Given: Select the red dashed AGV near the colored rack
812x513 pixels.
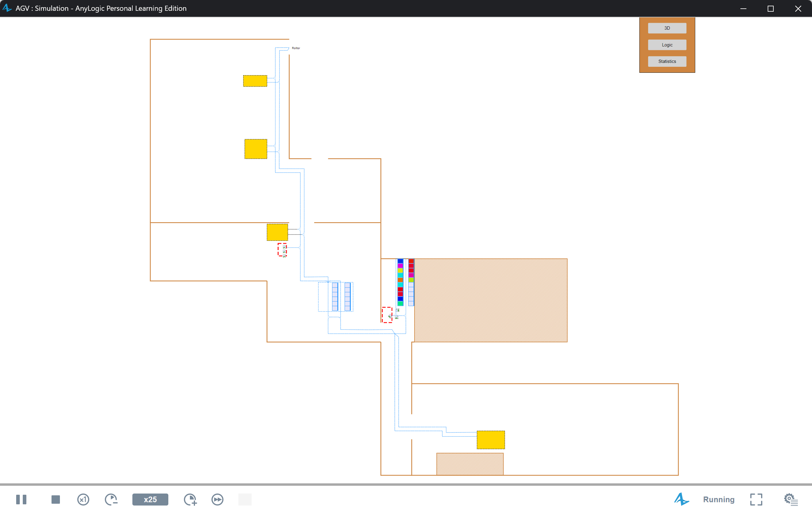Looking at the screenshot, I should coord(387,315).
